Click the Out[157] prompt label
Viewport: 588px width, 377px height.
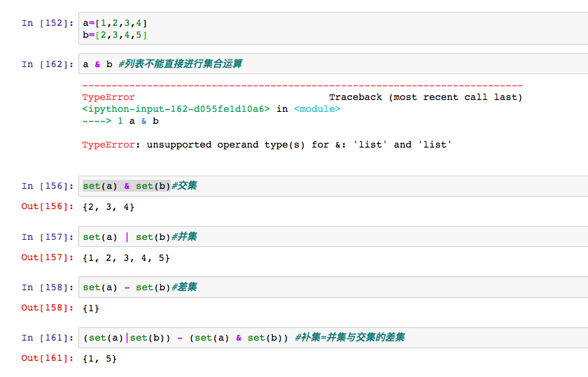tap(48, 257)
